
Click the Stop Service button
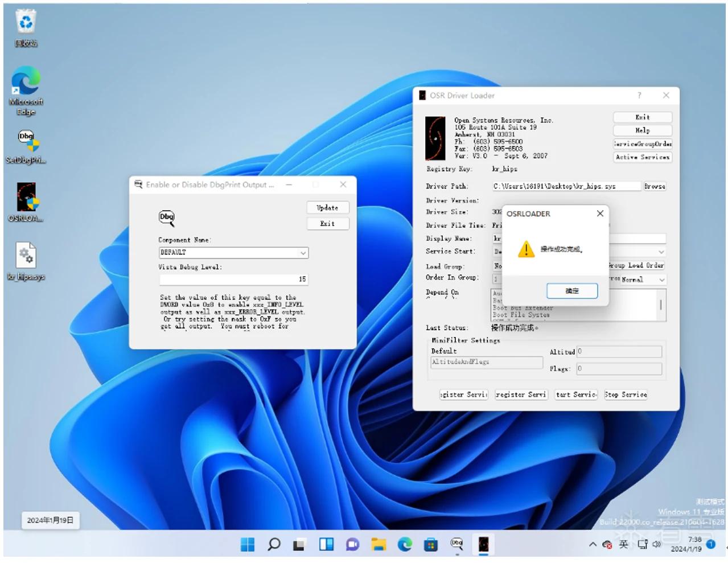pos(626,394)
